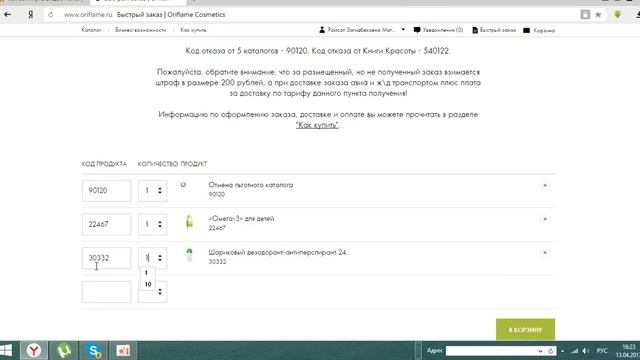Open the Yandex home 'Я' icon
The width and height of the screenshot is (640, 360).
pos(31,15)
